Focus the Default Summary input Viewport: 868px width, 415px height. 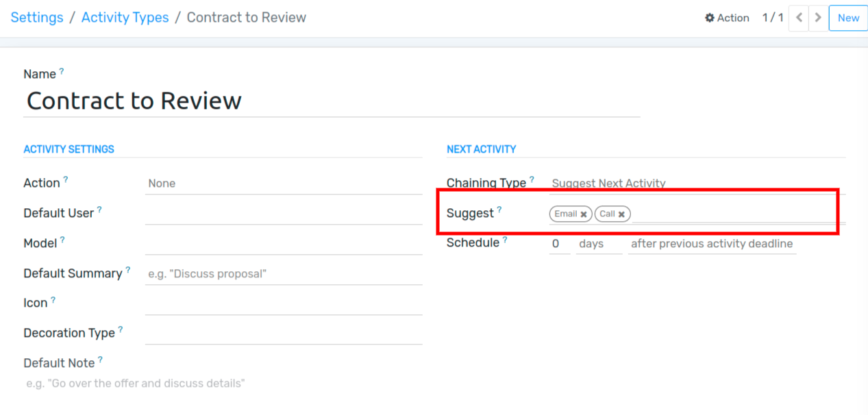[x=284, y=274]
